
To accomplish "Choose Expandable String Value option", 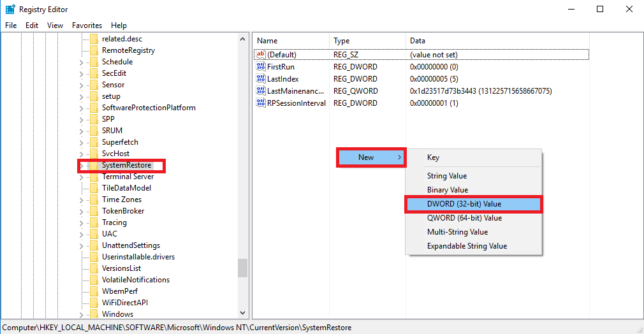I will click(x=474, y=245).
